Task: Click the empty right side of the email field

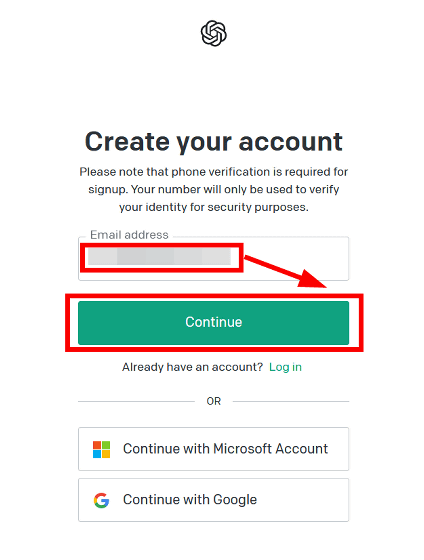Action: coord(296,258)
